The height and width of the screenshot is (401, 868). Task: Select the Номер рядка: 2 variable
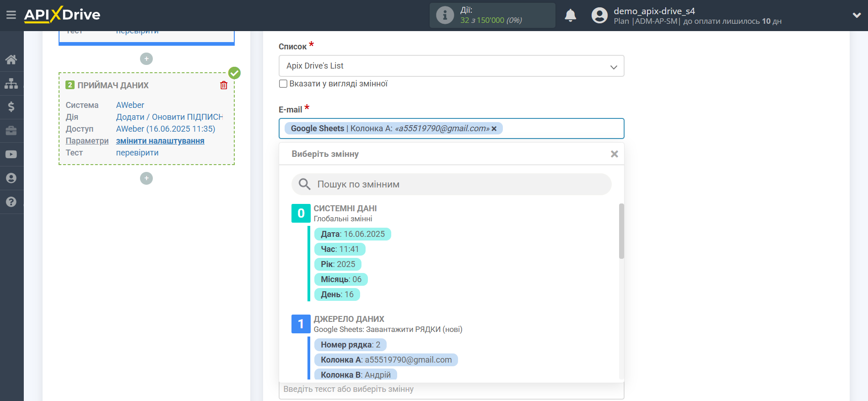[350, 345]
